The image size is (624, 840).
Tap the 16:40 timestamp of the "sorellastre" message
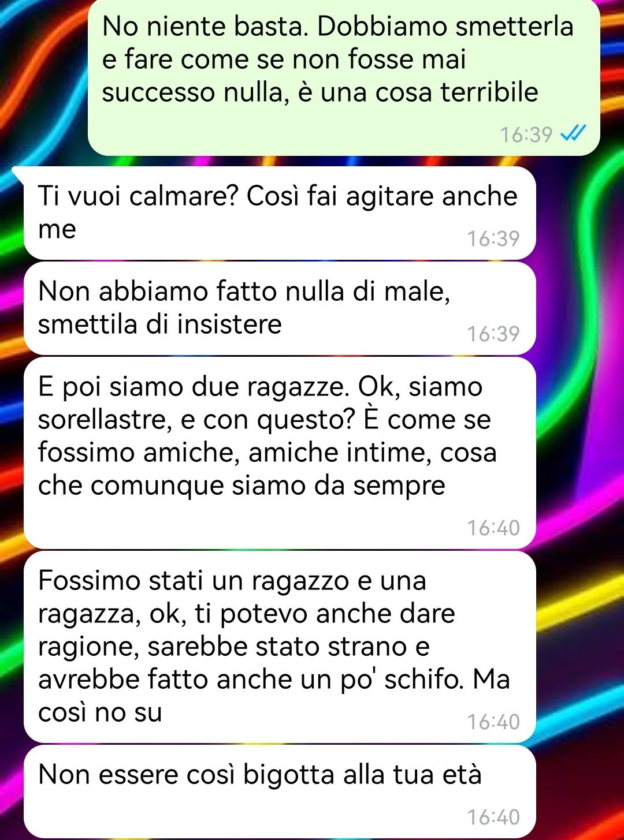493,528
